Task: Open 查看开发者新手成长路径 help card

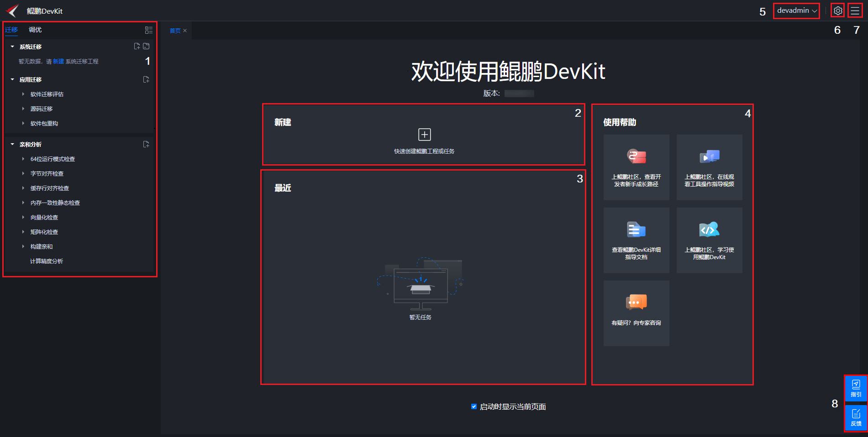Action: (637, 167)
